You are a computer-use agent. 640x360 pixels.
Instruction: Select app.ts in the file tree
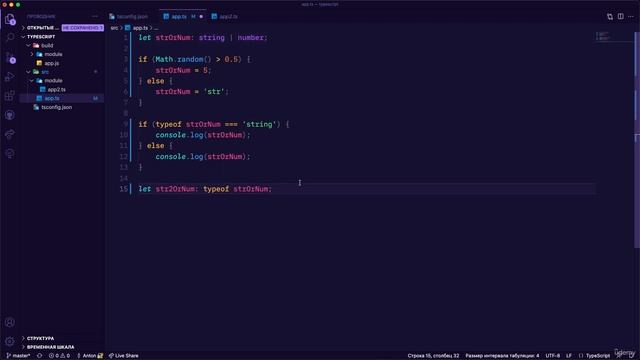click(x=62, y=98)
